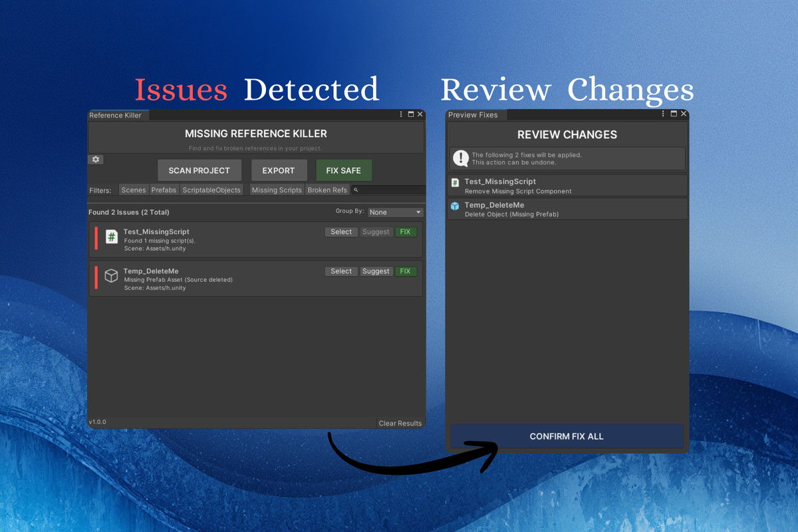Click Clear Results button

pyautogui.click(x=400, y=423)
